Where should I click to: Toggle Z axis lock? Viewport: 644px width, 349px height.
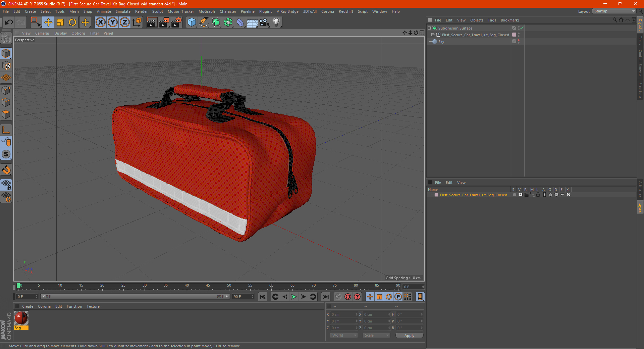point(125,22)
